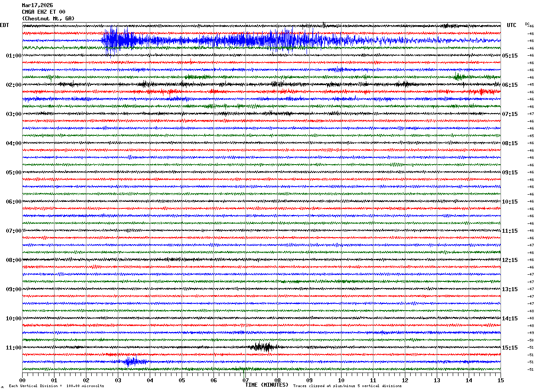
Task: Click the 09:15 UTC time label
Action: 510,173
